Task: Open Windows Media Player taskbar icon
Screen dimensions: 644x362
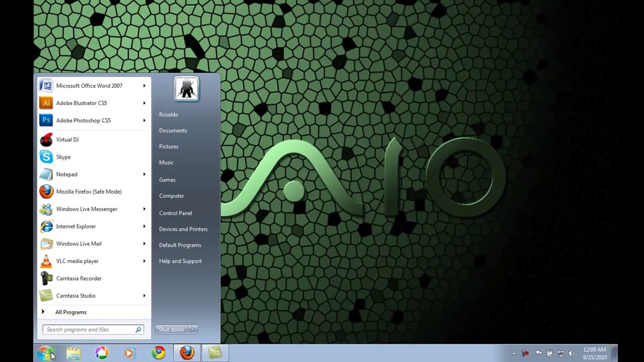Action: (129, 353)
